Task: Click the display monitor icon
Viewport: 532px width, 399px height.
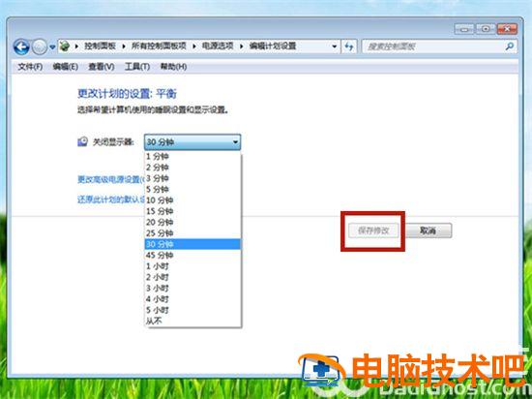Action: pyautogui.click(x=82, y=141)
